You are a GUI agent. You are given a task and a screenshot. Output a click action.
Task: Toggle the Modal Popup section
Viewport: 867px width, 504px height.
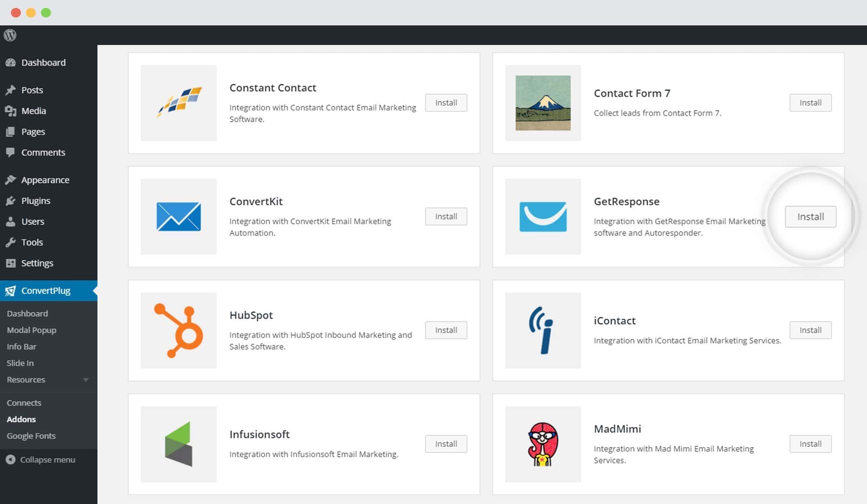31,329
